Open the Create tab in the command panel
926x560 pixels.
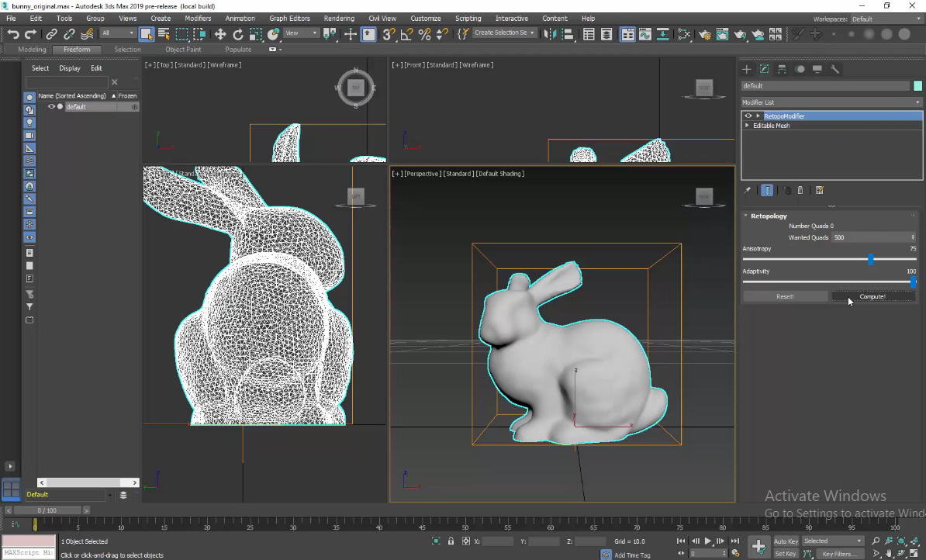(x=746, y=69)
